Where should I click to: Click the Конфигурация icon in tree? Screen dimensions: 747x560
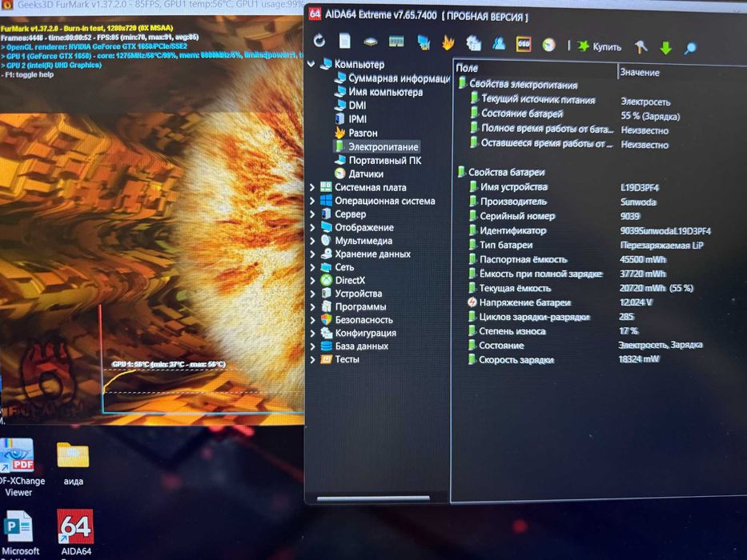click(x=327, y=332)
